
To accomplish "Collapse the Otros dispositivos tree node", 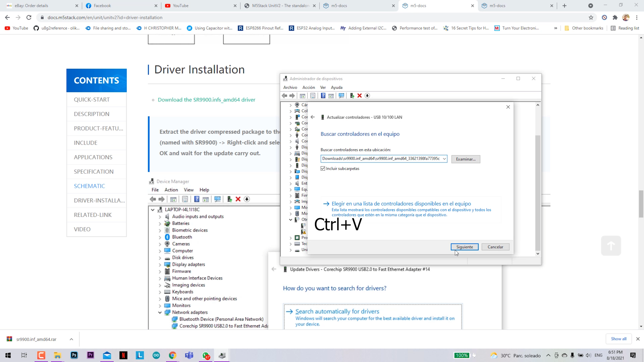I will click(291, 220).
